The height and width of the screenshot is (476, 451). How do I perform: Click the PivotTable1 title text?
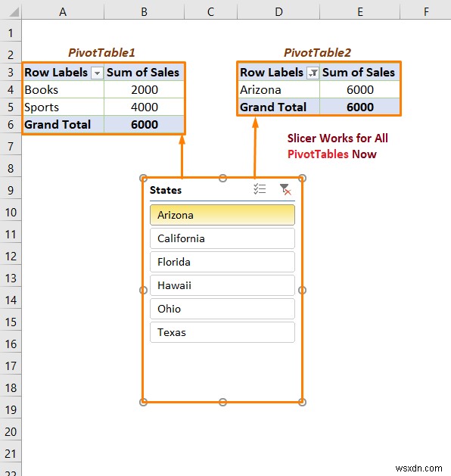(x=101, y=53)
